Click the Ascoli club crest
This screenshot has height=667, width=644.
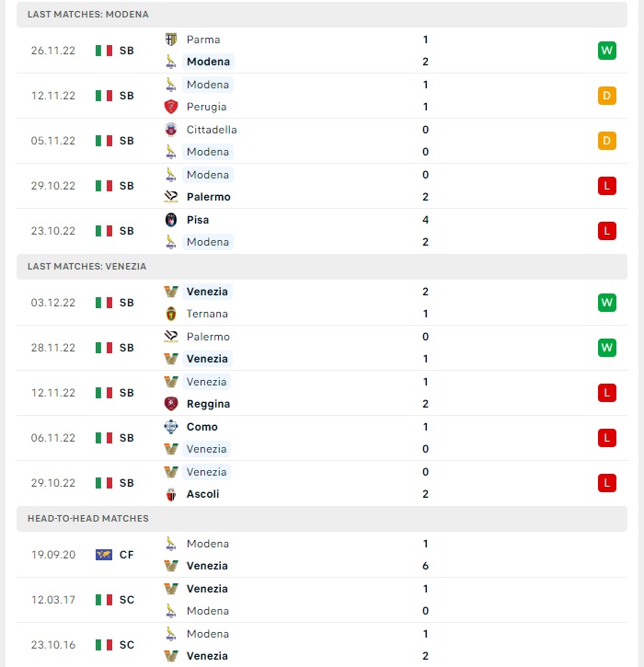point(171,494)
